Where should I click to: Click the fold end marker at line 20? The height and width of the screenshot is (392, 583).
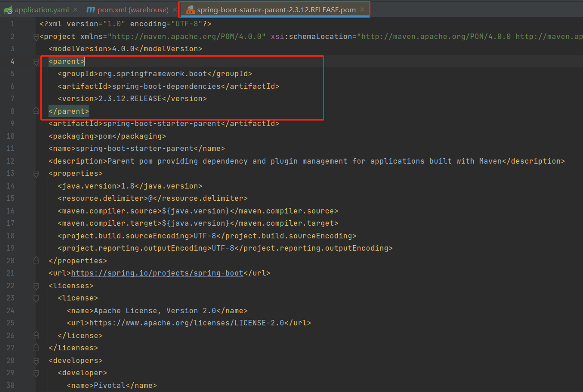click(x=36, y=261)
